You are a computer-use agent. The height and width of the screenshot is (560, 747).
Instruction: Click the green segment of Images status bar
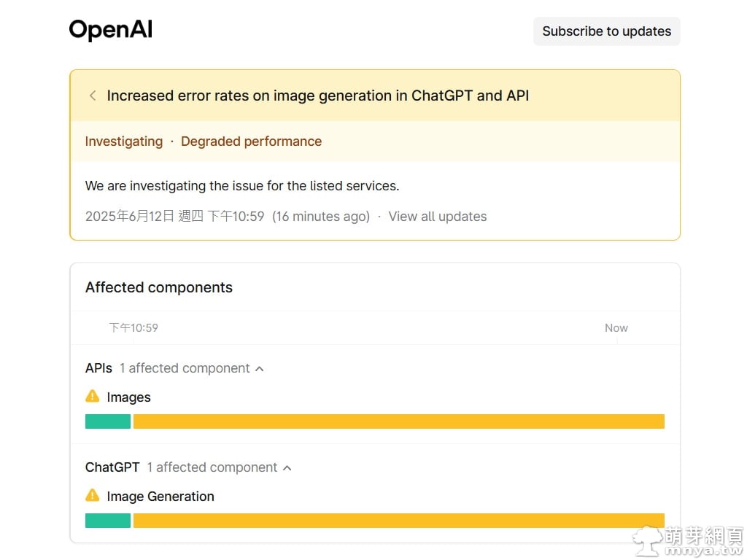point(108,421)
